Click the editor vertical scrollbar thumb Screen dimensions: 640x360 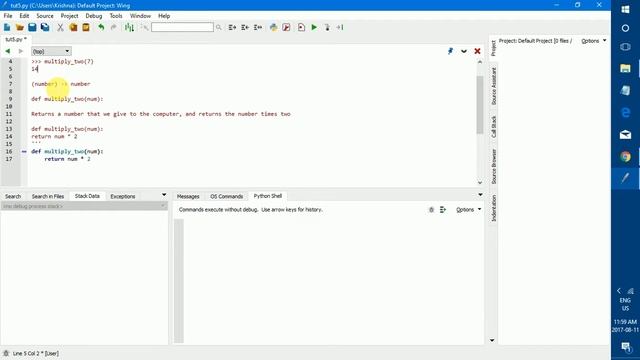[480, 104]
